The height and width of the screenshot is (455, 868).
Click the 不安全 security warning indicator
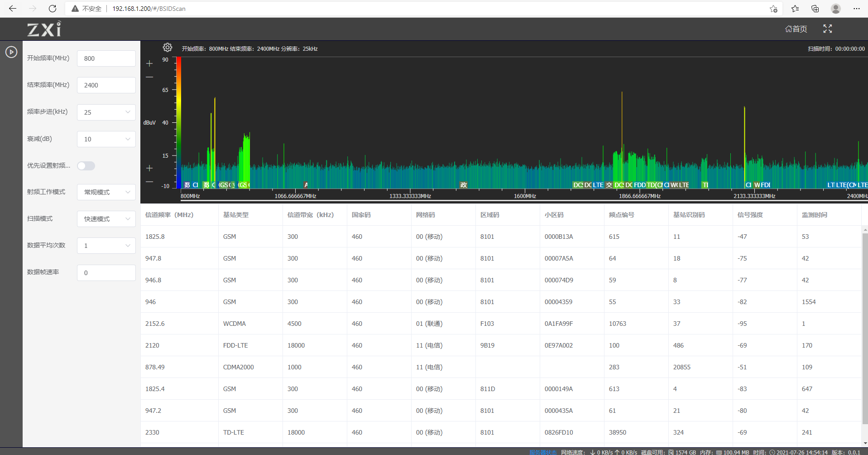click(x=86, y=9)
